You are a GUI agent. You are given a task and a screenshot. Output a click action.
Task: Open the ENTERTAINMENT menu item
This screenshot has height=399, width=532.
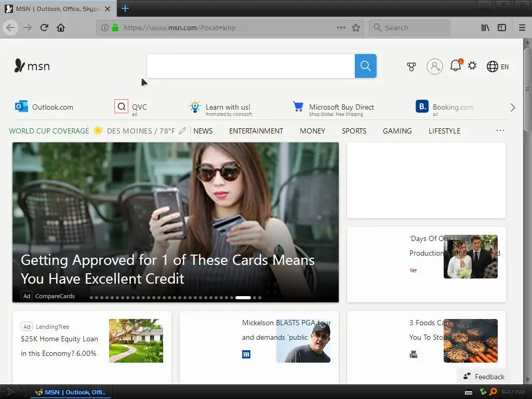point(256,131)
